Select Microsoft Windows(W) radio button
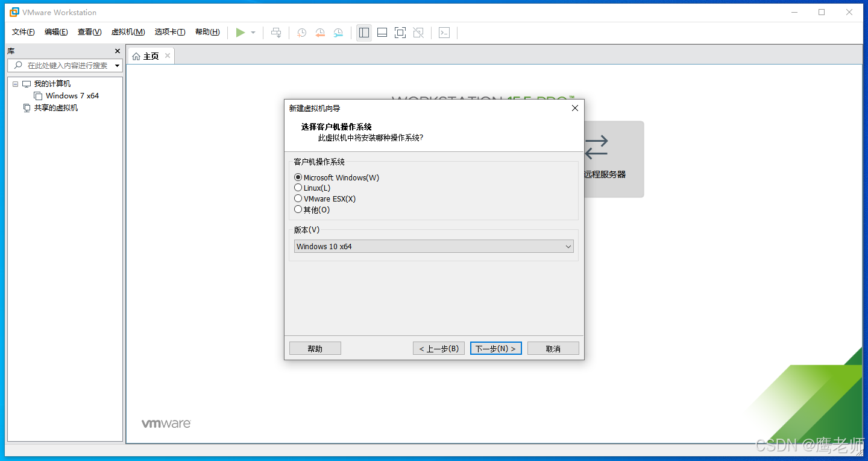The image size is (868, 461). (298, 177)
